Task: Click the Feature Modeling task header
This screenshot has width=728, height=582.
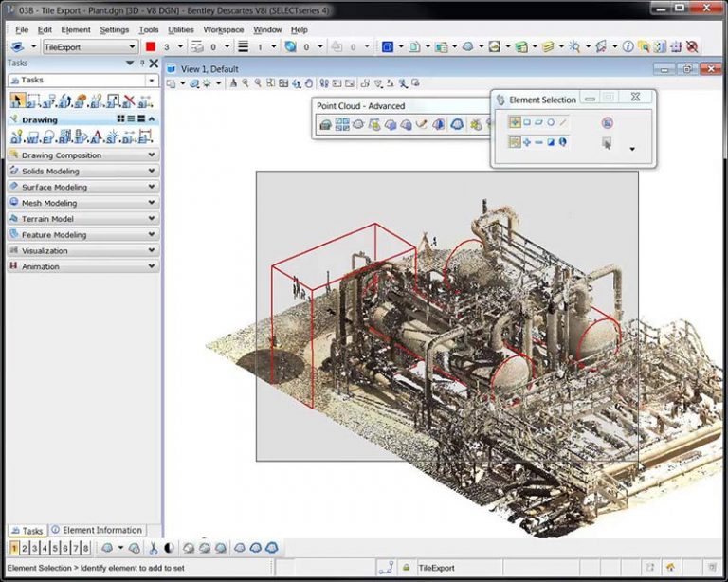Action: [x=83, y=234]
